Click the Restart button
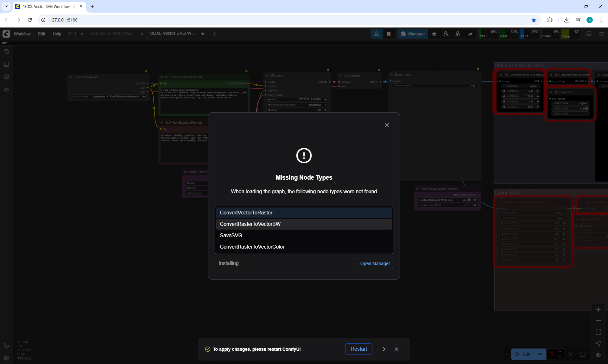This screenshot has width=608, height=364. pos(358,349)
